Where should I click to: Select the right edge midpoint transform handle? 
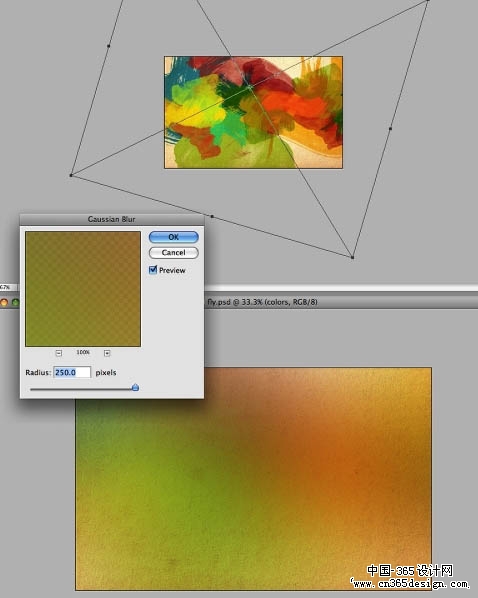[x=390, y=129]
